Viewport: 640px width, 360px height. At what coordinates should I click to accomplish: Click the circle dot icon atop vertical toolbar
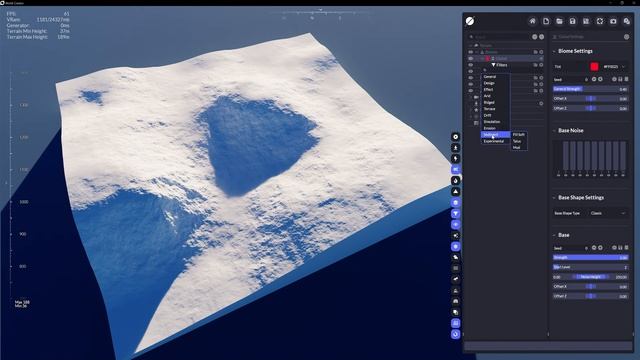456,137
